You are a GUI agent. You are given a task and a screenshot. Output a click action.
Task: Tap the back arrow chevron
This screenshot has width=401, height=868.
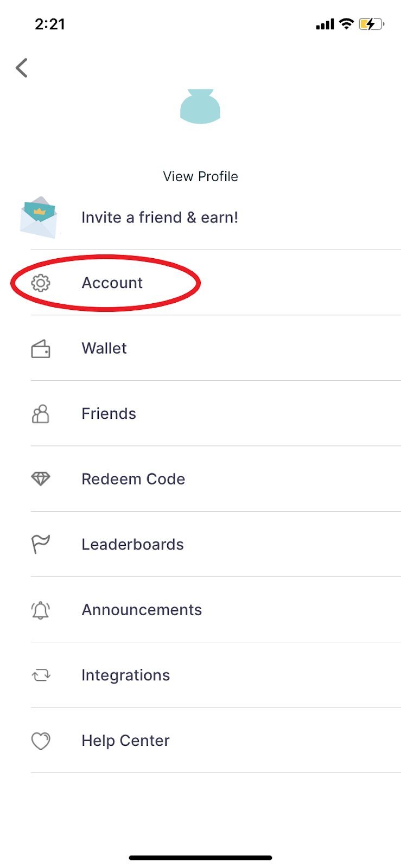point(22,68)
